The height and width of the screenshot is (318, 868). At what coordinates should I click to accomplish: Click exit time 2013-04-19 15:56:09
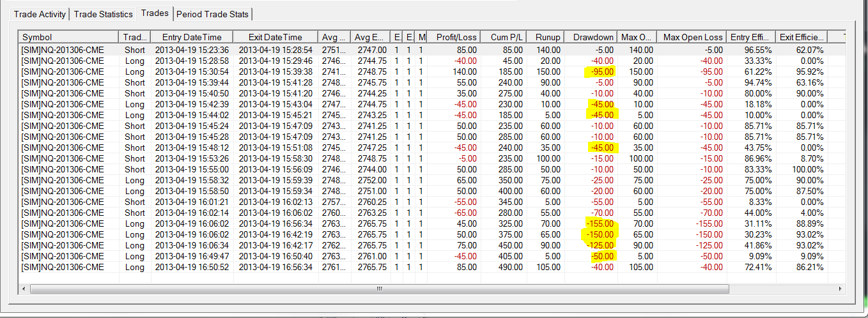[275, 169]
